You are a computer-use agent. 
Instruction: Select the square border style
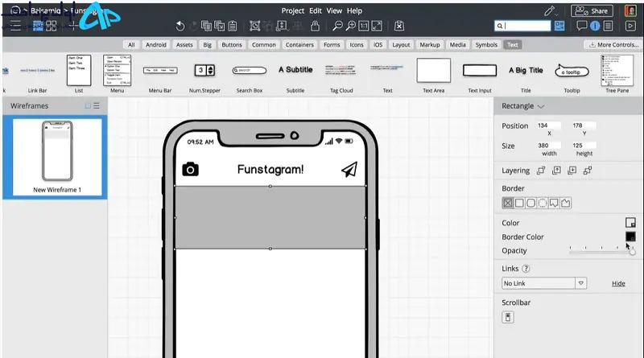click(x=519, y=203)
